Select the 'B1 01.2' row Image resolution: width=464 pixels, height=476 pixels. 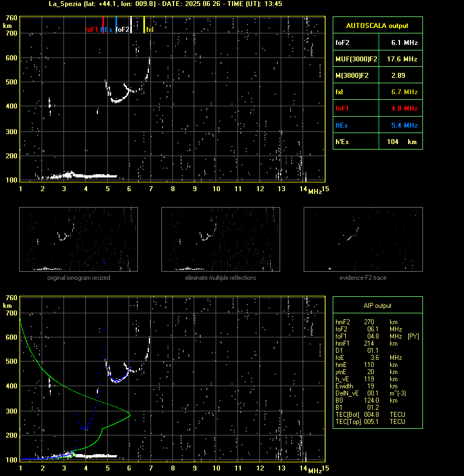tap(357, 408)
